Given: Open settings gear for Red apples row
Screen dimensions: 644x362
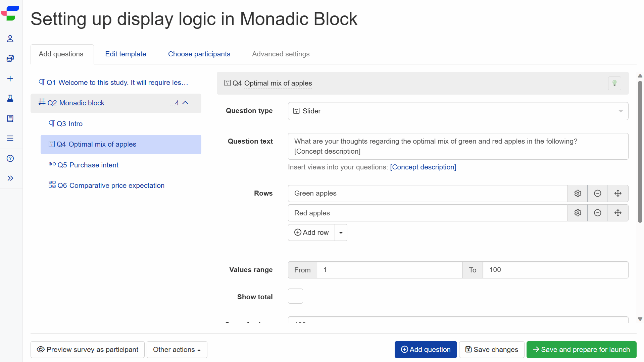Looking at the screenshot, I should [x=578, y=213].
